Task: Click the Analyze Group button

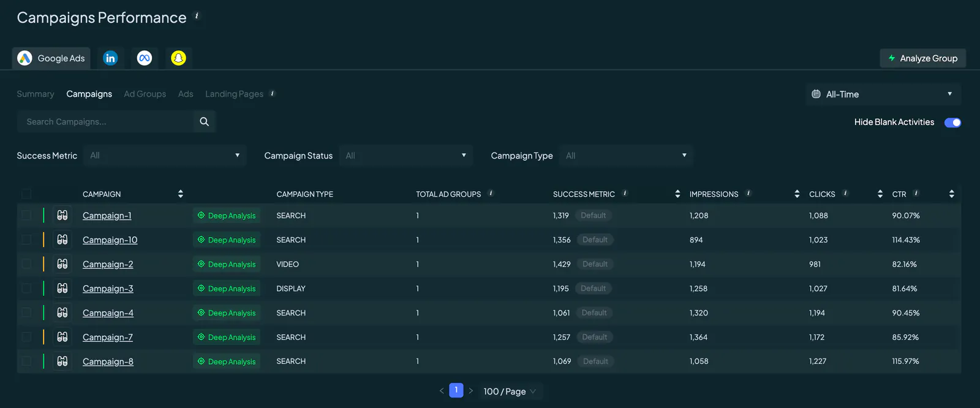Action: pyautogui.click(x=922, y=58)
